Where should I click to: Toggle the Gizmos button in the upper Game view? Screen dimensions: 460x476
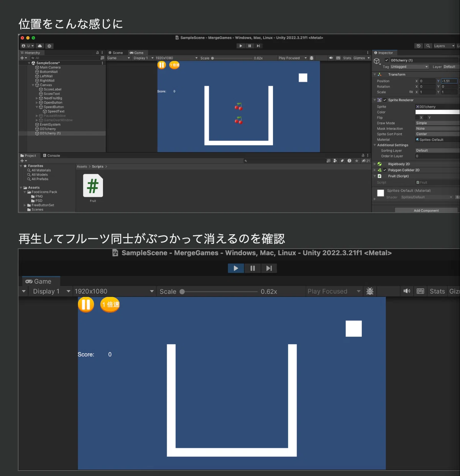pos(359,58)
